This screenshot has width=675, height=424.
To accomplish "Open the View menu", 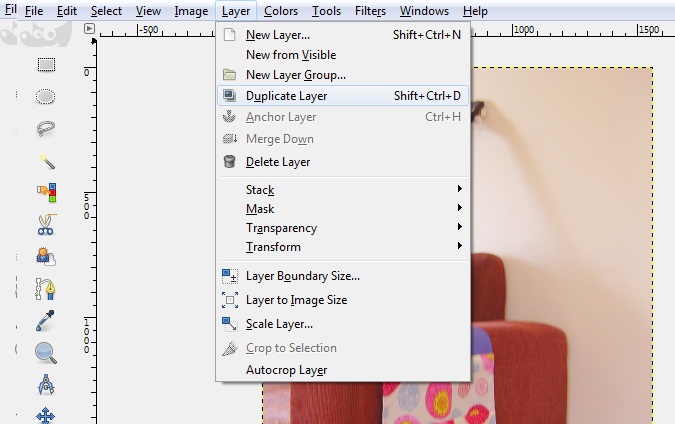I will 148,11.
